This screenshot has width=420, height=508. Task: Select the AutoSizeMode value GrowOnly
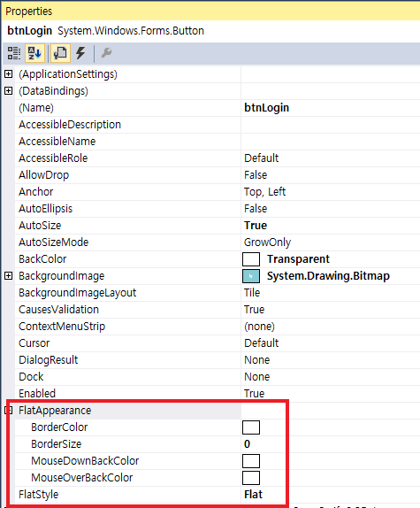(x=267, y=242)
